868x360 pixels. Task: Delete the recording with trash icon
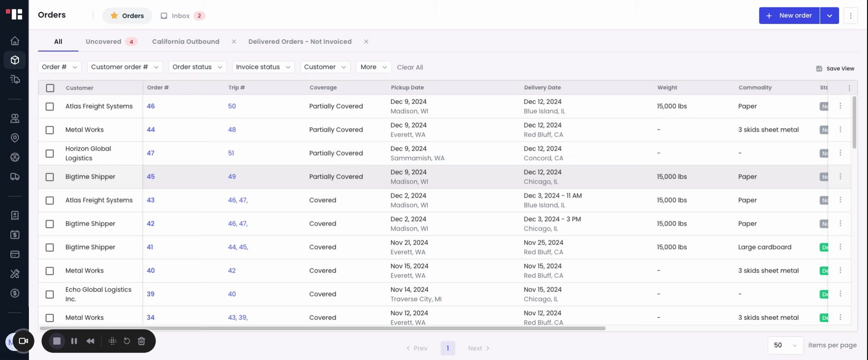point(141,341)
